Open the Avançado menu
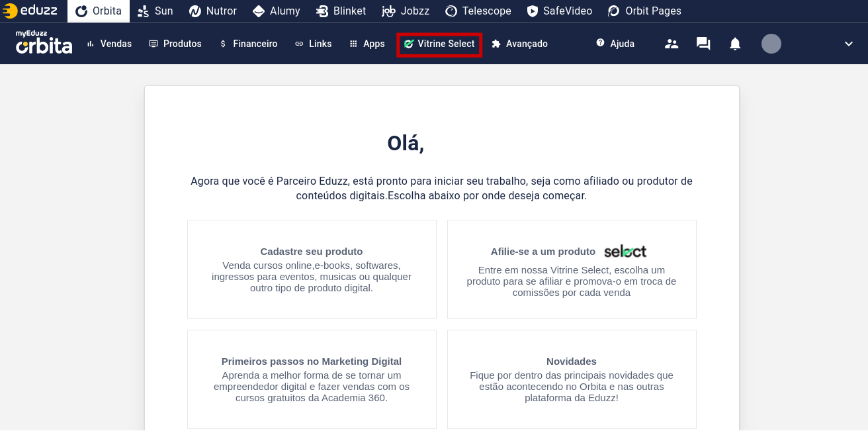Screen dimensions: 868x431 pyautogui.click(x=520, y=44)
